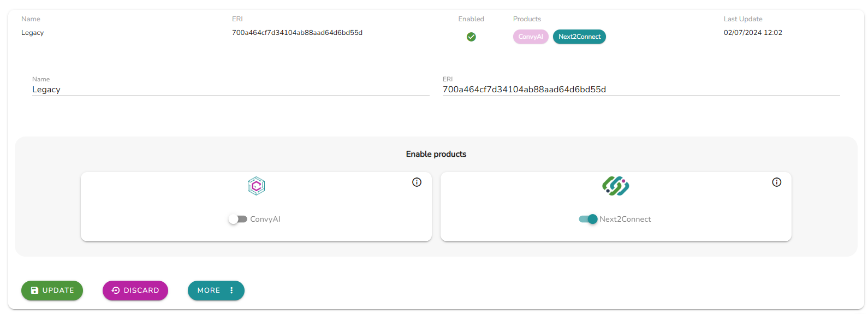868x314 pixels.
Task: Enable the ConvyAI product toggle
Action: point(238,219)
